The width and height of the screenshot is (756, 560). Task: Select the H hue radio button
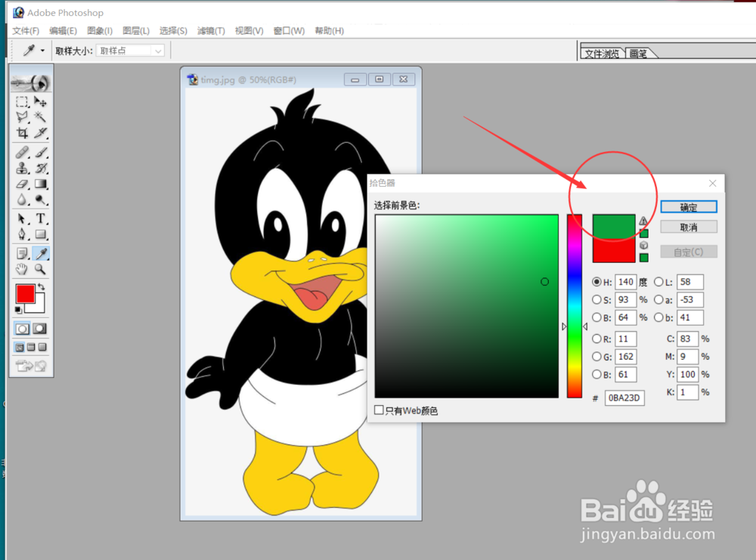point(597,282)
